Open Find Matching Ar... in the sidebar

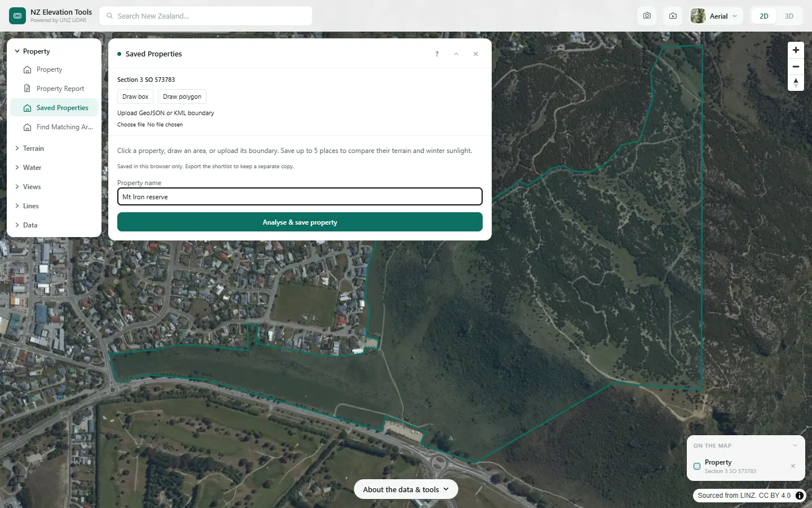[54, 127]
